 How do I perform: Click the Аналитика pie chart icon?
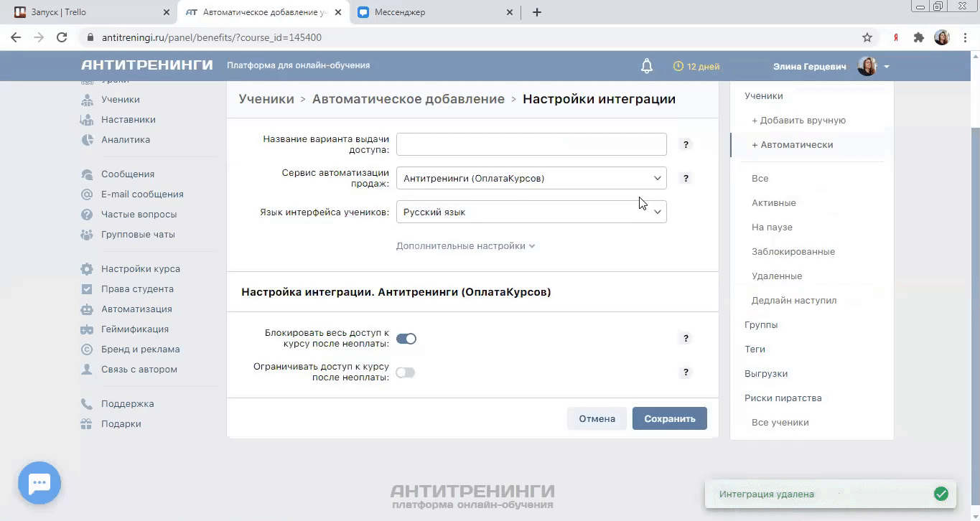[87, 140]
